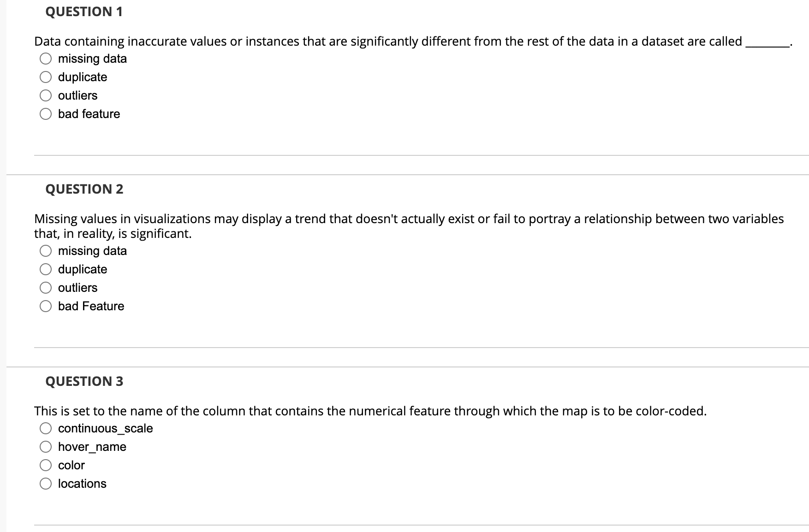This screenshot has width=809, height=532.
Task: Select 'continuous_scale' for Question 3
Action: (x=46, y=428)
